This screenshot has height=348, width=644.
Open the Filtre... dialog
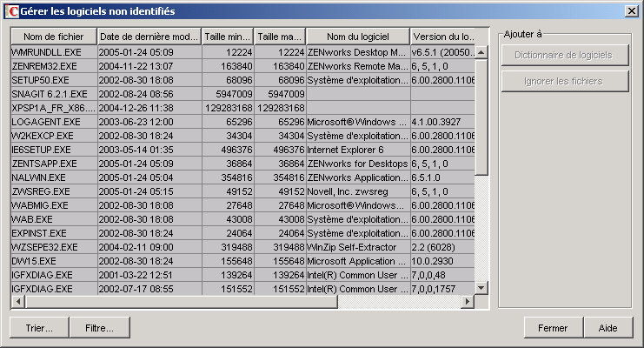(x=99, y=327)
